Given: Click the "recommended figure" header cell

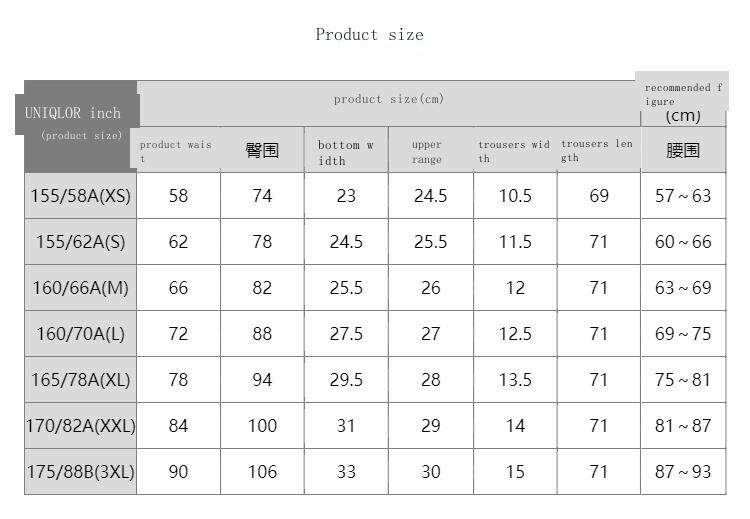Looking at the screenshot, I should point(682,94).
